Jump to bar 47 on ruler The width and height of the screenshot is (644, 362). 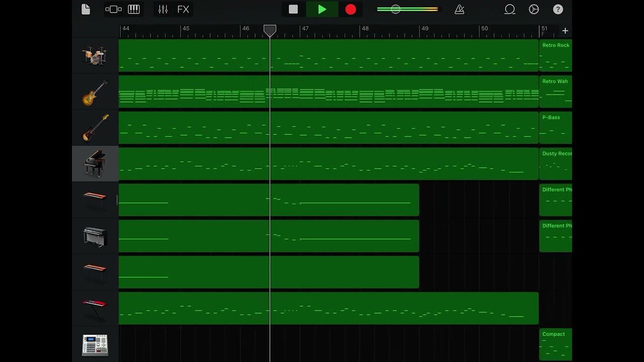(305, 29)
